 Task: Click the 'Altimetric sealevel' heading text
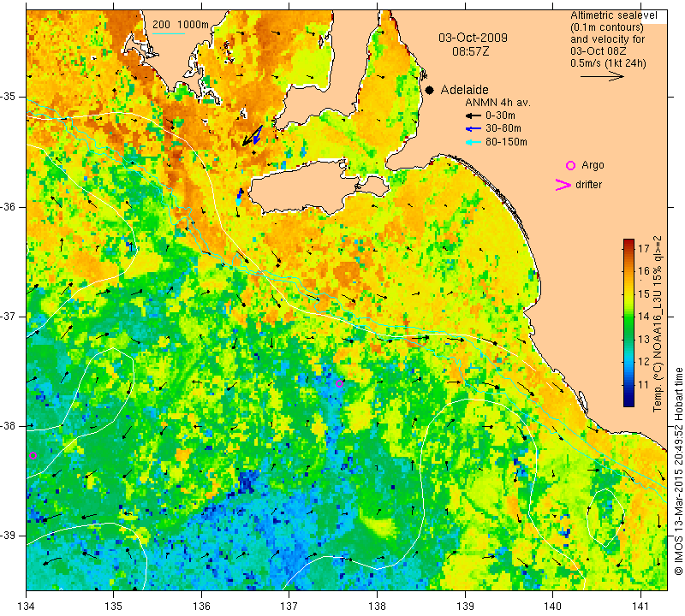tap(613, 15)
